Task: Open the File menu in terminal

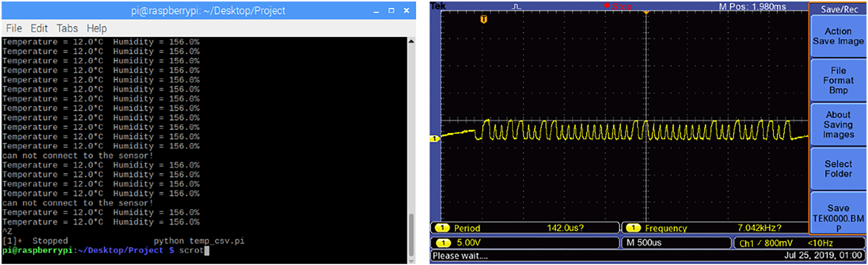Action: pos(14,28)
